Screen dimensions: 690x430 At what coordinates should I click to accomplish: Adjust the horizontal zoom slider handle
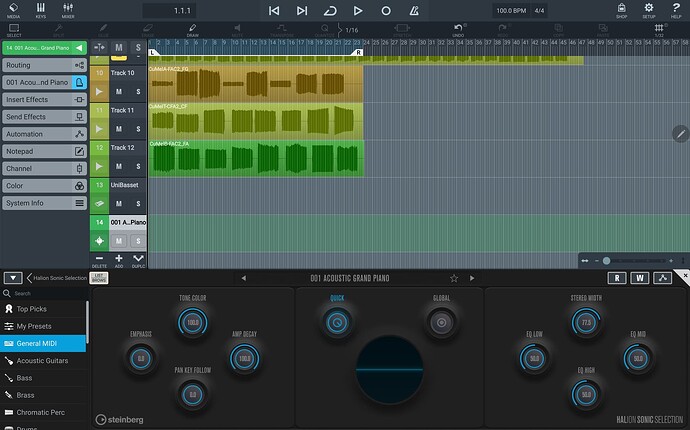606,261
